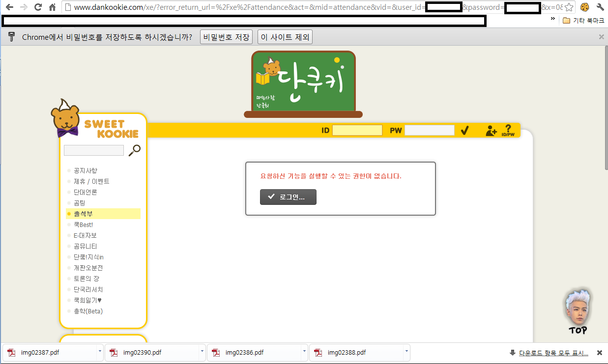608x364 pixels.
Task: Open Chrome wrench settings menu
Action: 600,7
